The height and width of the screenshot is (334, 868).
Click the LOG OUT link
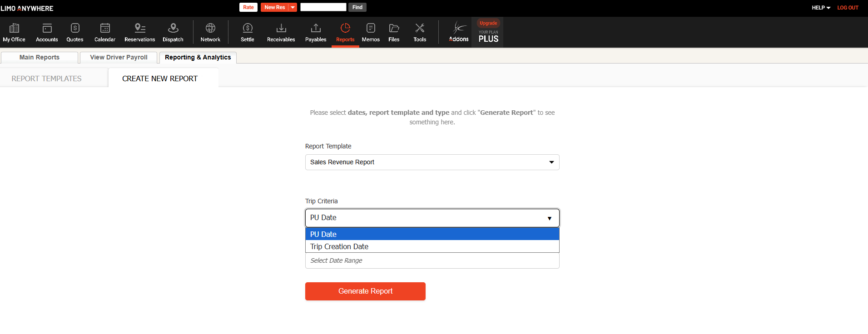click(x=848, y=8)
